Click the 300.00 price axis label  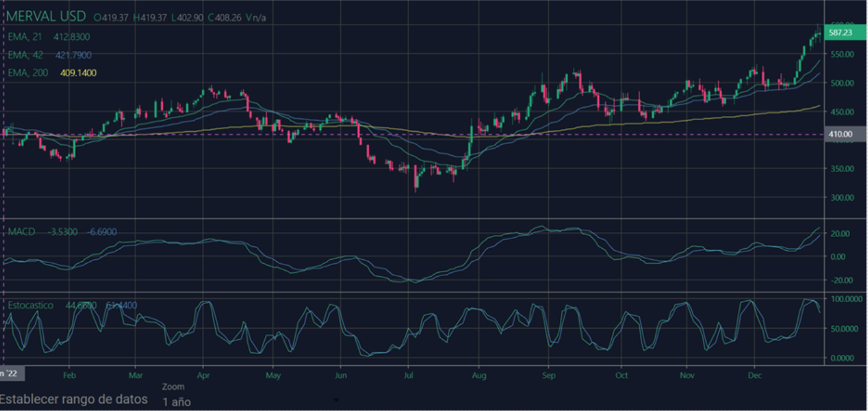843,197
